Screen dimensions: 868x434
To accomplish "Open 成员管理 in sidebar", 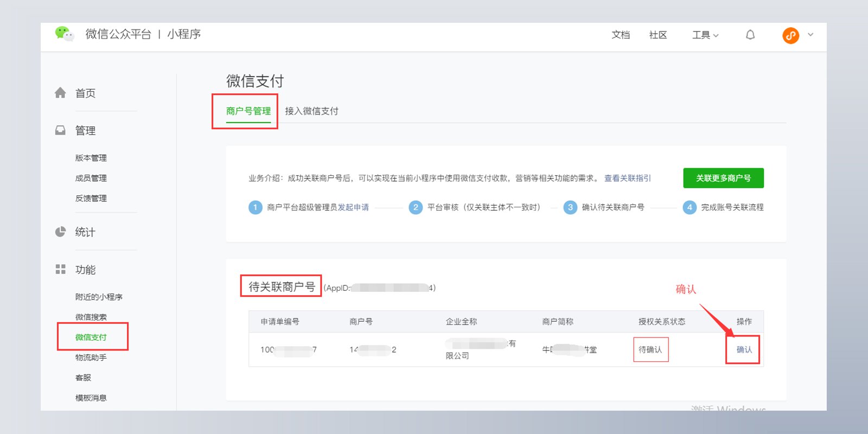I will (x=91, y=178).
